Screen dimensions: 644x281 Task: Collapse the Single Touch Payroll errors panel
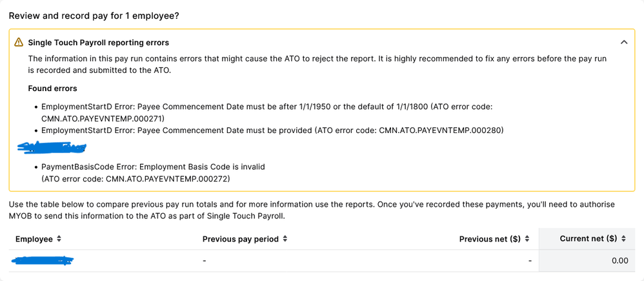pyautogui.click(x=623, y=43)
